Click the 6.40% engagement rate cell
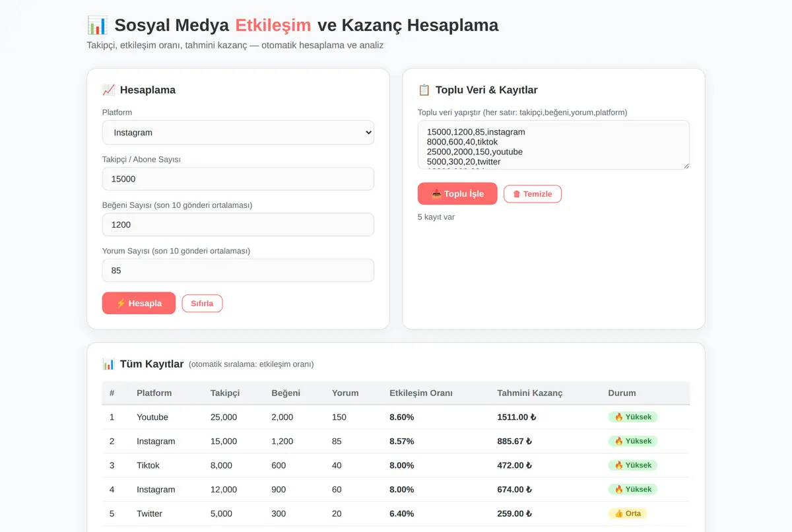Image resolution: width=792 pixels, height=532 pixels. tap(402, 514)
